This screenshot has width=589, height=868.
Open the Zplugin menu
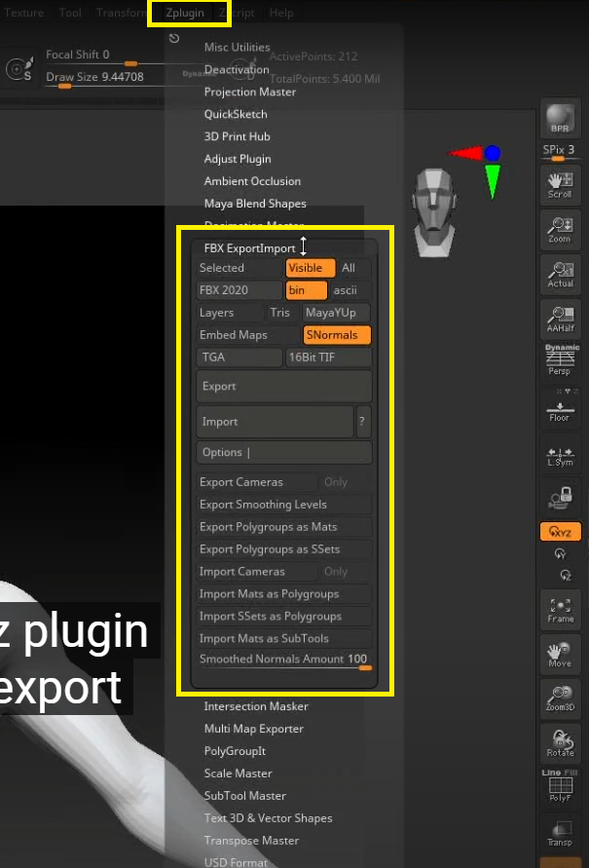click(185, 13)
